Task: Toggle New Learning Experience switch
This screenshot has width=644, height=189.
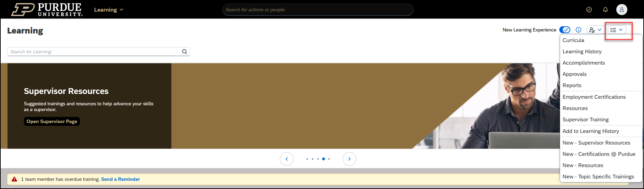Action: click(565, 30)
